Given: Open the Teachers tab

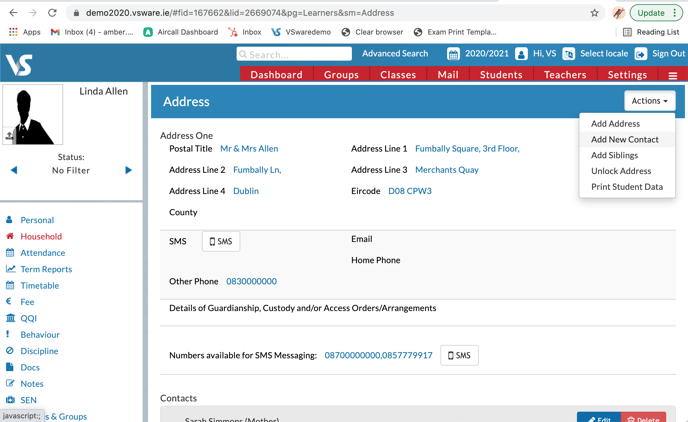Looking at the screenshot, I should point(565,75).
